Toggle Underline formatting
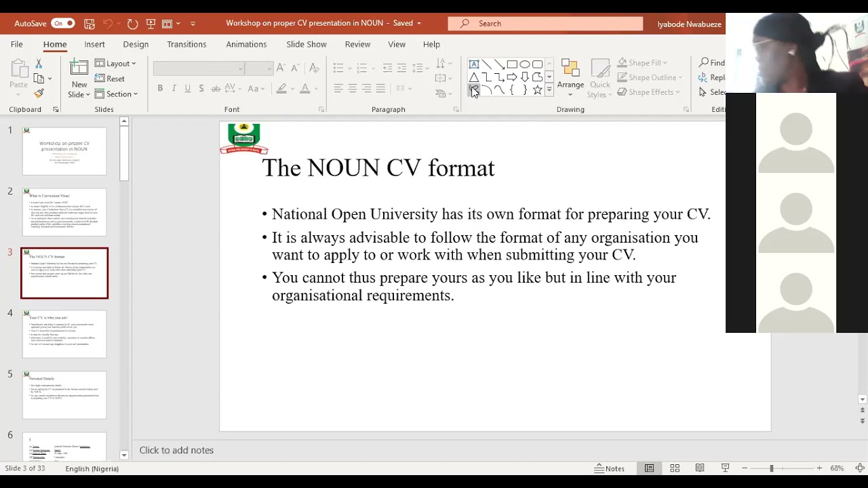868x488 pixels. pos(187,89)
